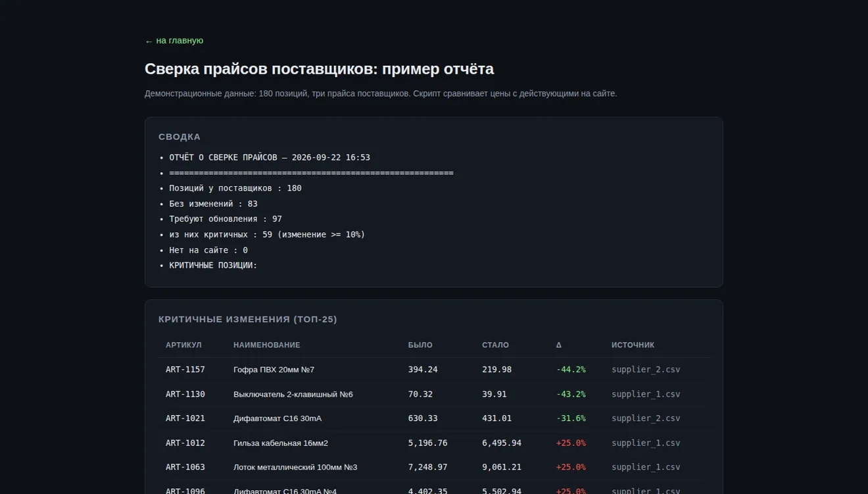Click 'Требуют обновления : 97' line

coord(226,219)
